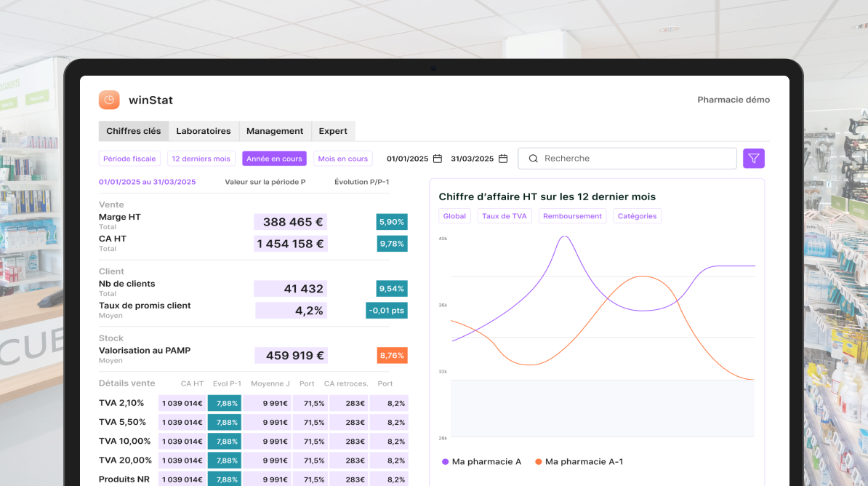Open calendar for end date 31/03/2025
Image resolution: width=868 pixels, height=486 pixels.
point(503,159)
